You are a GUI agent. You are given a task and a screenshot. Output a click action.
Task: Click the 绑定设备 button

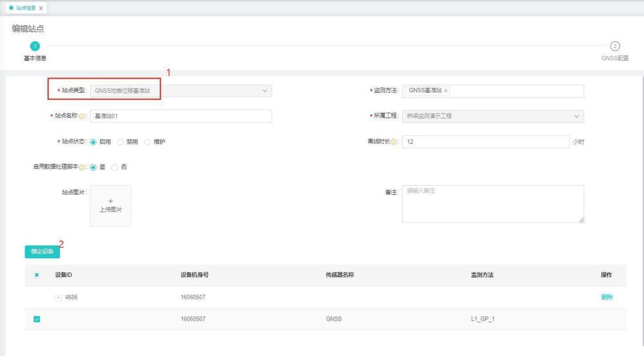(x=42, y=252)
